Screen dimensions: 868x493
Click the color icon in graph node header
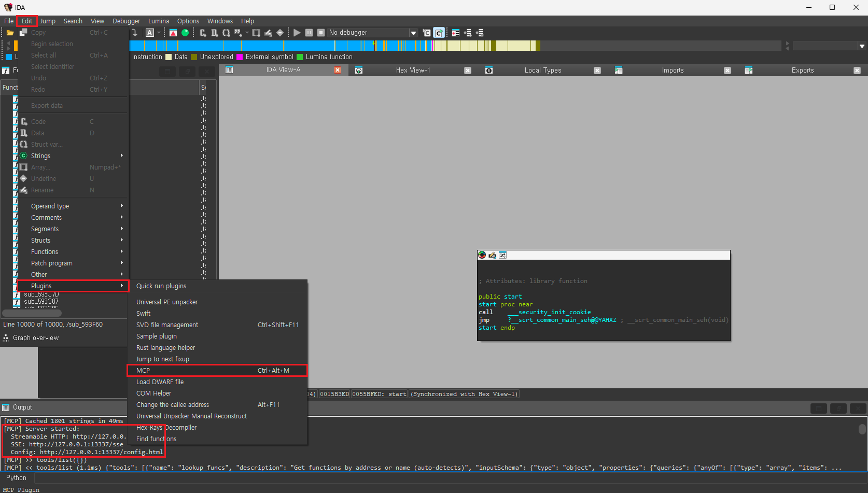click(482, 255)
